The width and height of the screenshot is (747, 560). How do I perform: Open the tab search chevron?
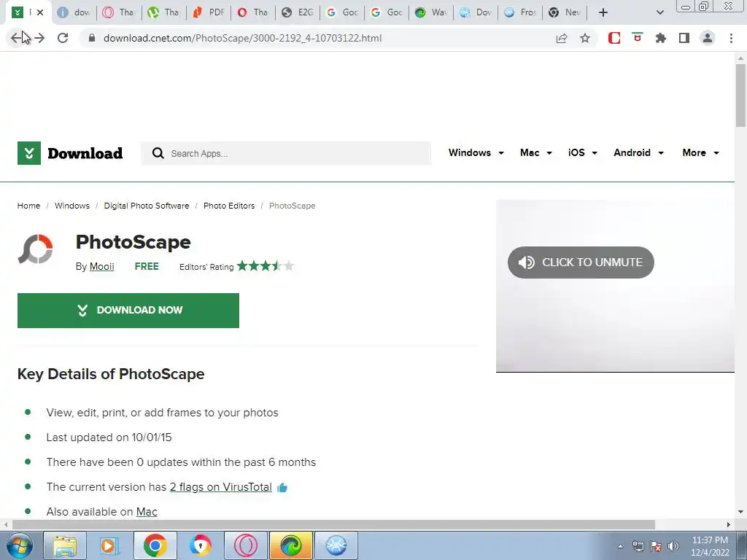pos(659,12)
